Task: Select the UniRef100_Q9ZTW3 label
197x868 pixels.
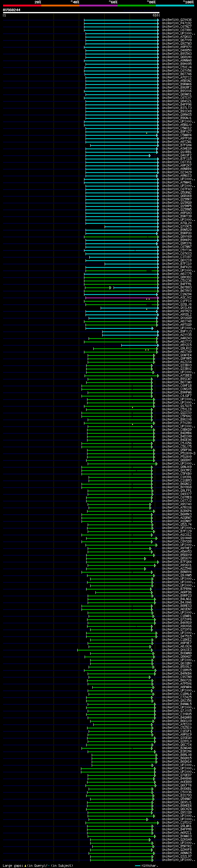Action: click(x=177, y=43)
